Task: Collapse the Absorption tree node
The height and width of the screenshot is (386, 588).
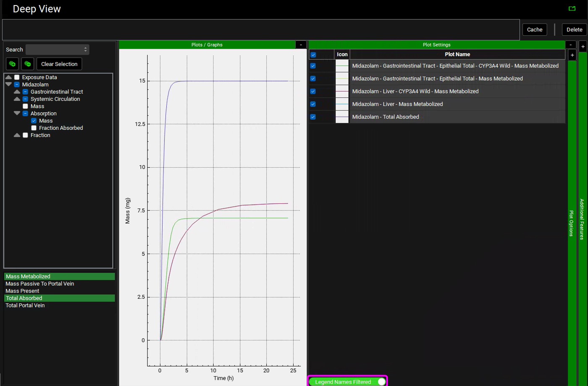Action: (x=17, y=113)
